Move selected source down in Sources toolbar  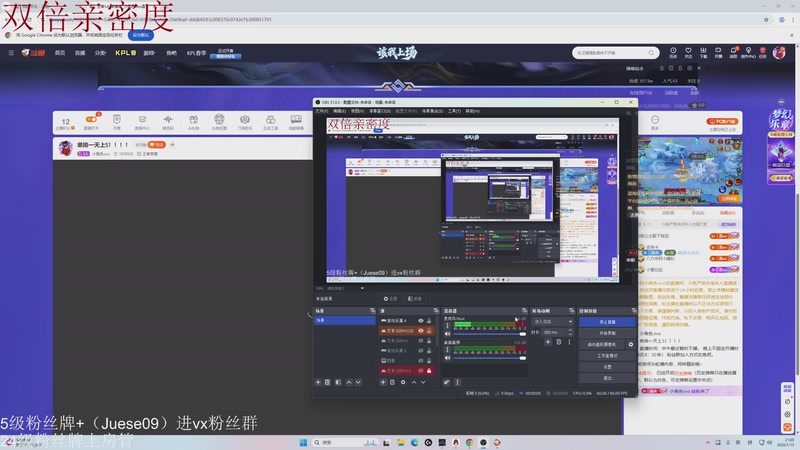coord(423,382)
